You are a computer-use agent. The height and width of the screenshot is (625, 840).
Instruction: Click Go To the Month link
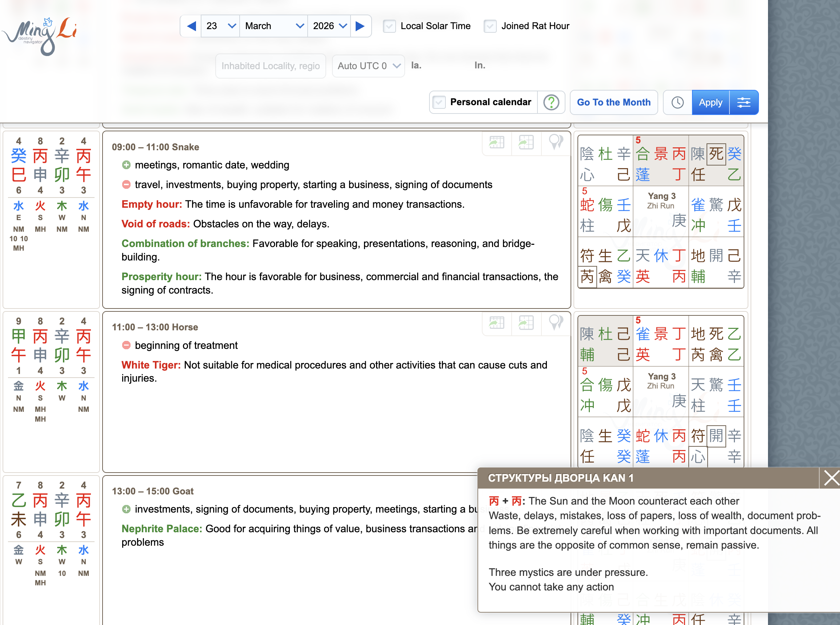coord(613,102)
